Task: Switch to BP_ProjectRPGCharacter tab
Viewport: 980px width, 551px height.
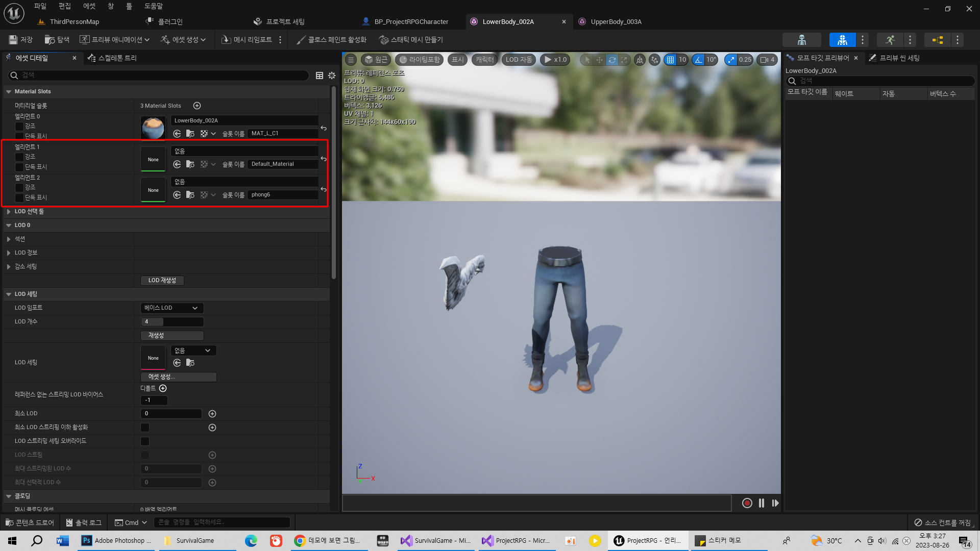Action: click(411, 21)
